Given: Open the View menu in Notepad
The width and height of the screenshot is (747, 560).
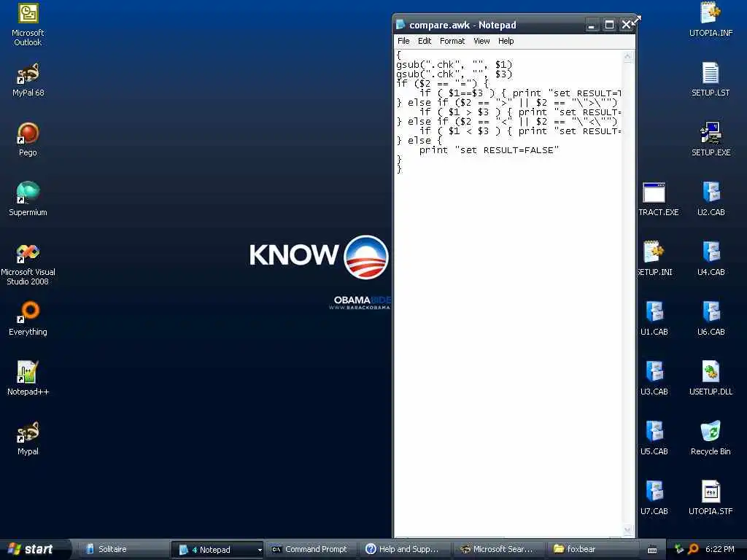Looking at the screenshot, I should coord(481,41).
